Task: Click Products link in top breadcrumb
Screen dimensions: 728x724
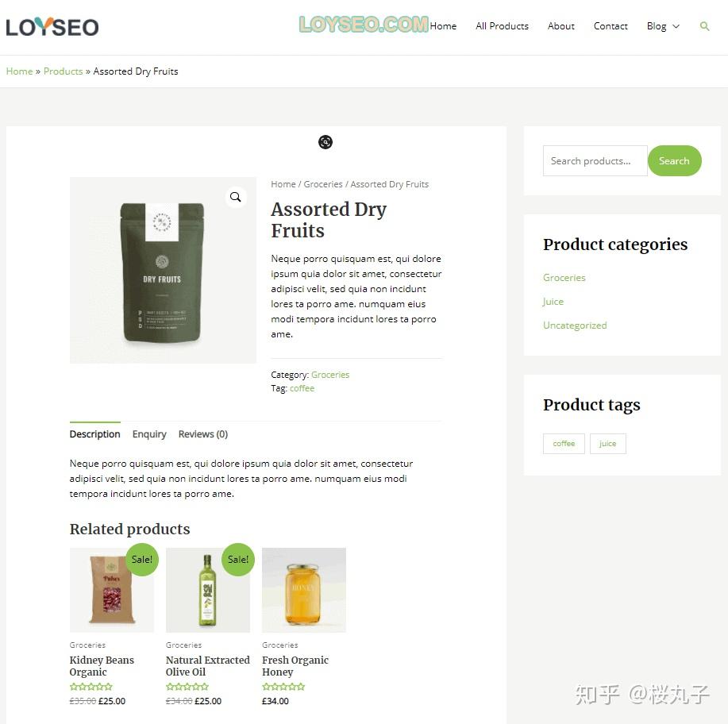Action: (64, 71)
